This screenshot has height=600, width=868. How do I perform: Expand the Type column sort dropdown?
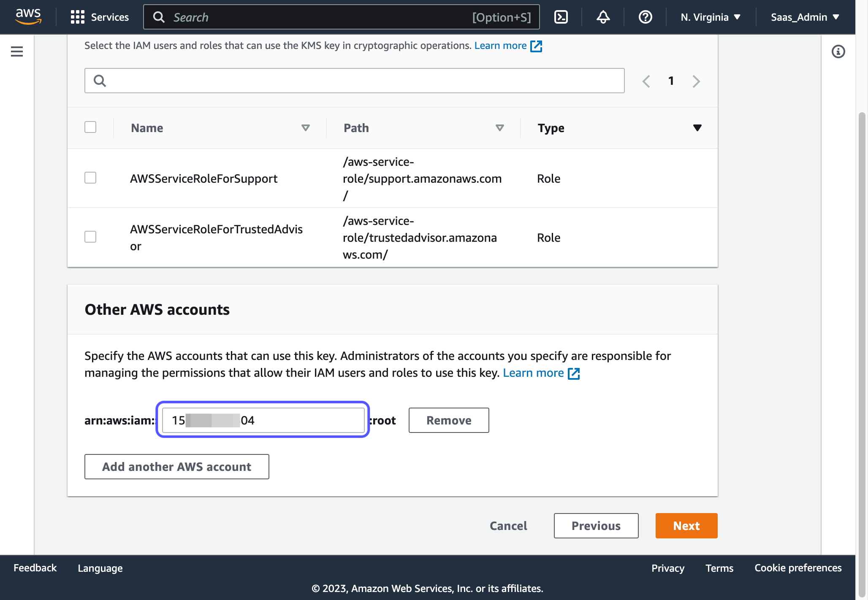[698, 127]
